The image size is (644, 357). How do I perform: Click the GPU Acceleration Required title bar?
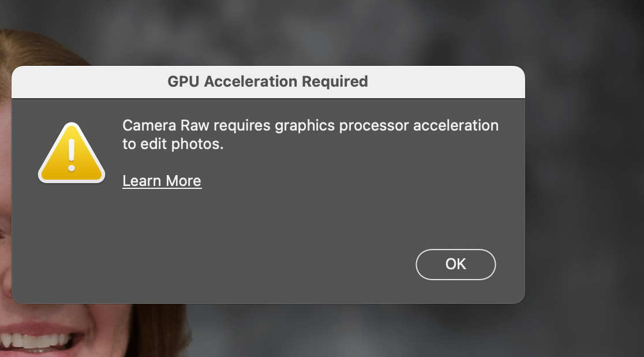pos(267,81)
